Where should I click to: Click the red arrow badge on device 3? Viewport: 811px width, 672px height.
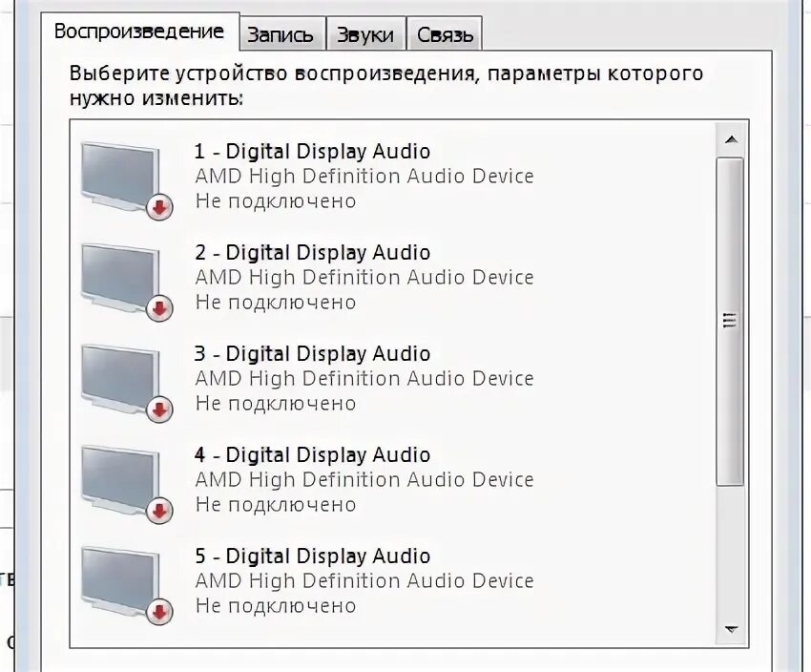click(159, 410)
